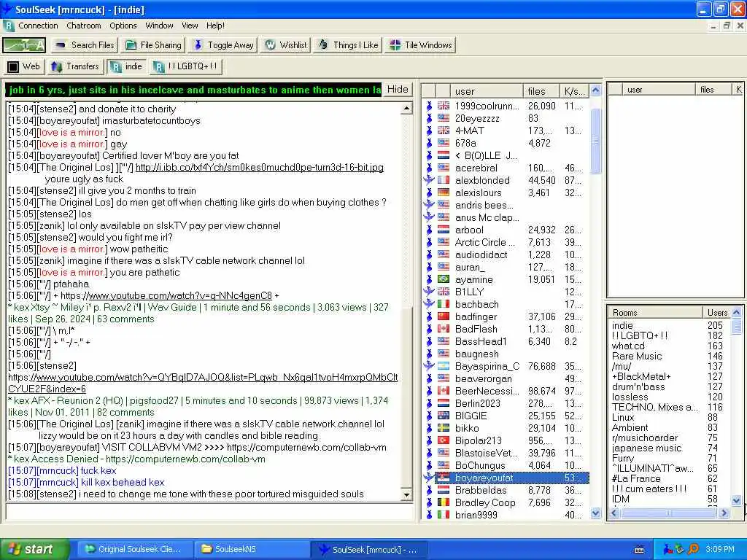Open the Window menu
The height and width of the screenshot is (560, 747).
pyautogui.click(x=159, y=26)
